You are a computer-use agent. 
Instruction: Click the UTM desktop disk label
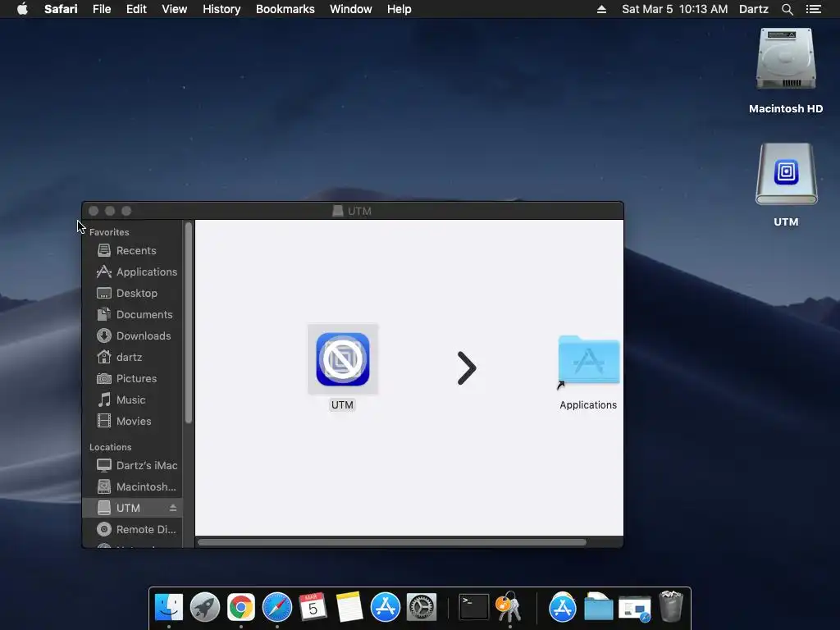[x=786, y=221]
